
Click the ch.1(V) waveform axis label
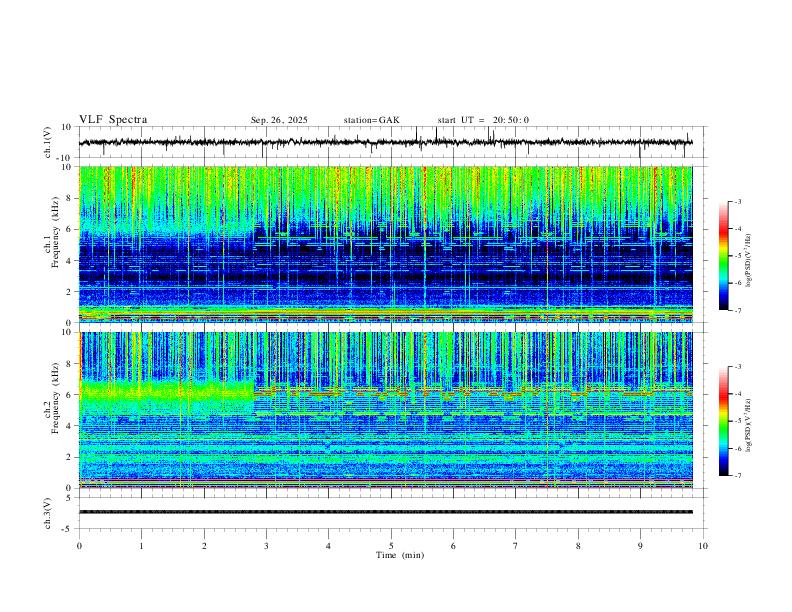click(49, 142)
